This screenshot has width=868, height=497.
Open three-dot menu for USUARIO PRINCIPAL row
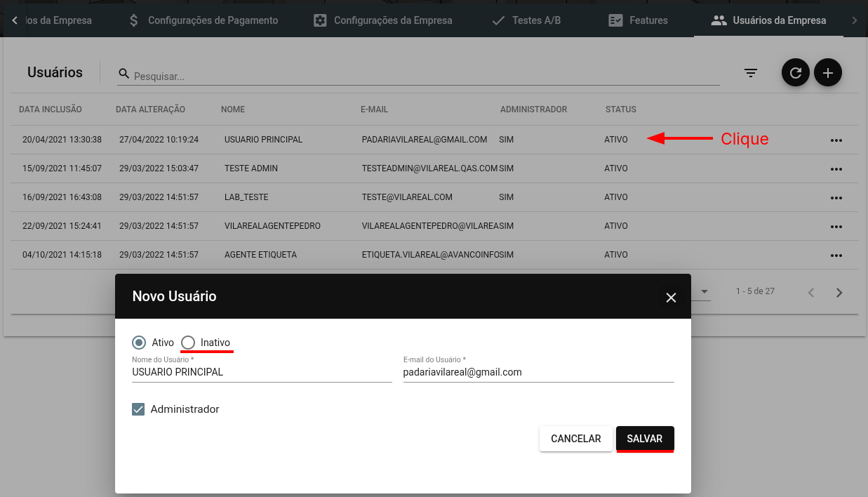(x=836, y=140)
